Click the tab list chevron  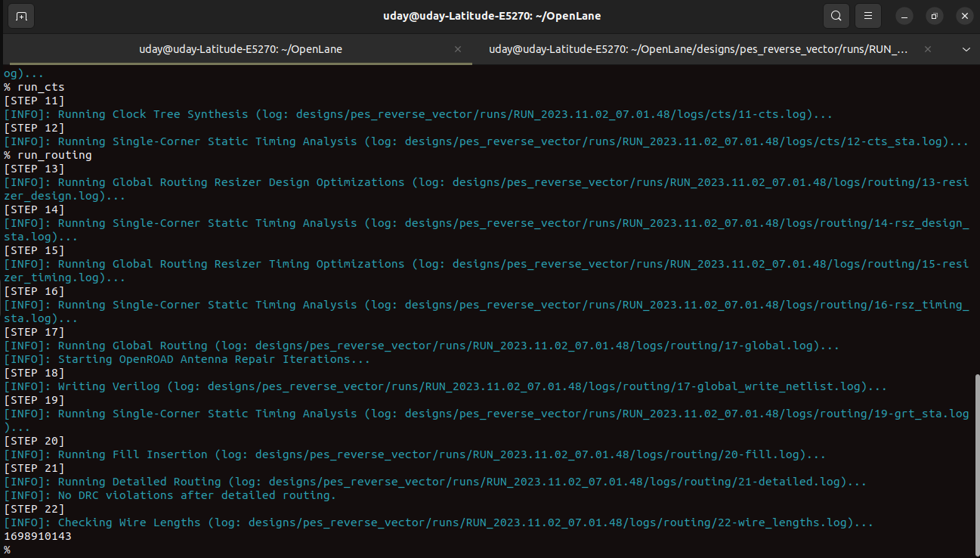click(x=966, y=49)
